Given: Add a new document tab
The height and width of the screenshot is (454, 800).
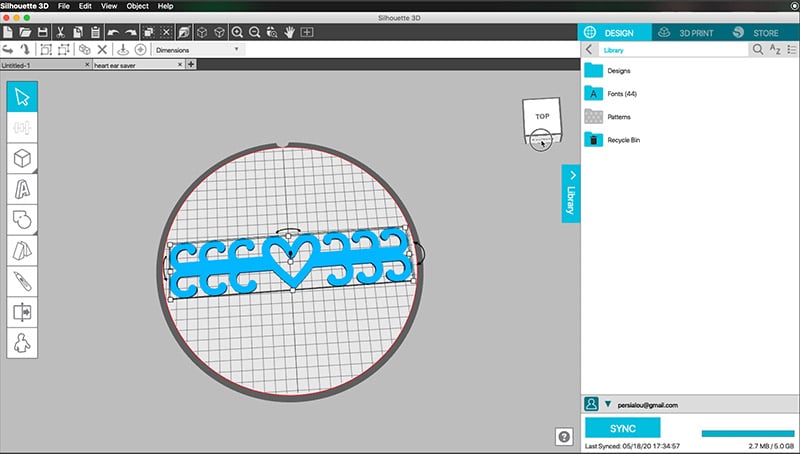Looking at the screenshot, I should 191,64.
